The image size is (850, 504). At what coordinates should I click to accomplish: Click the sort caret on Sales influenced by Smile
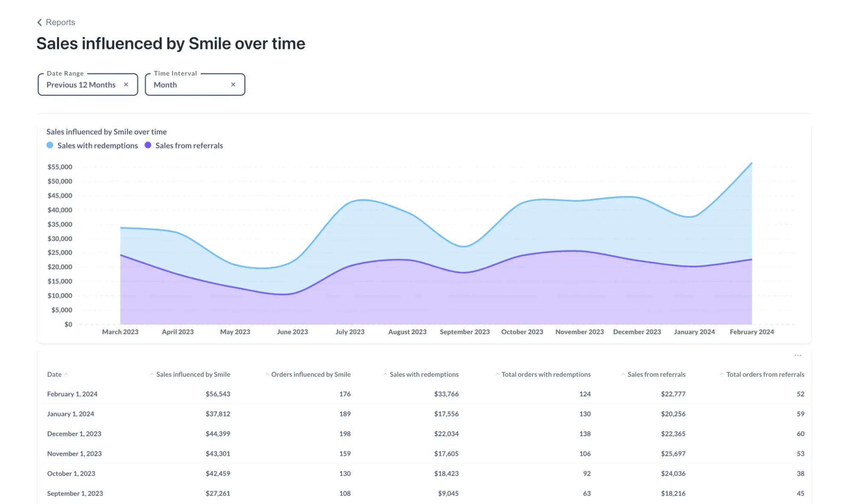[152, 374]
